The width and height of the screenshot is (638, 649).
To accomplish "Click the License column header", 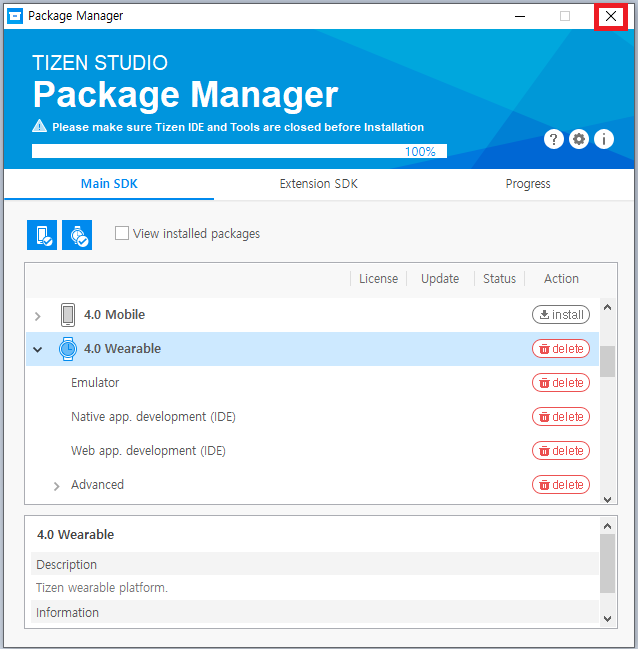I will [x=378, y=279].
